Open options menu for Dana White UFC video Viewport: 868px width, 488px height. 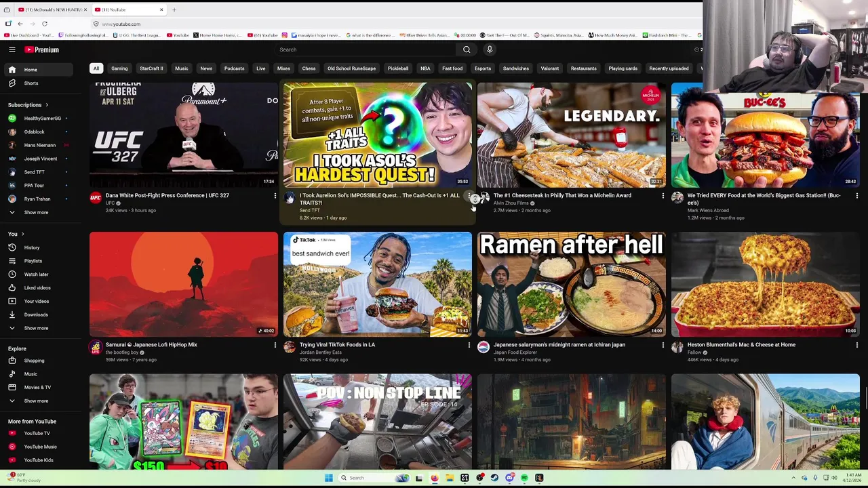coord(275,196)
